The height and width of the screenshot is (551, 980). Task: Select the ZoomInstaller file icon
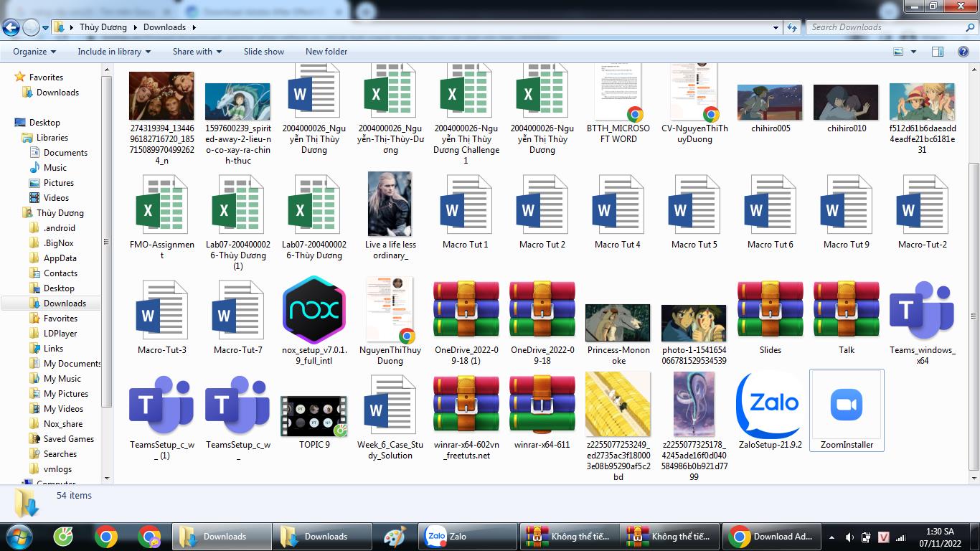(847, 406)
